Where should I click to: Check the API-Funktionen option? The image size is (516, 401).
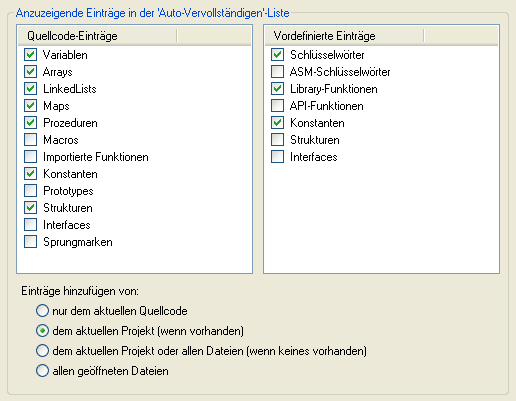(x=277, y=106)
